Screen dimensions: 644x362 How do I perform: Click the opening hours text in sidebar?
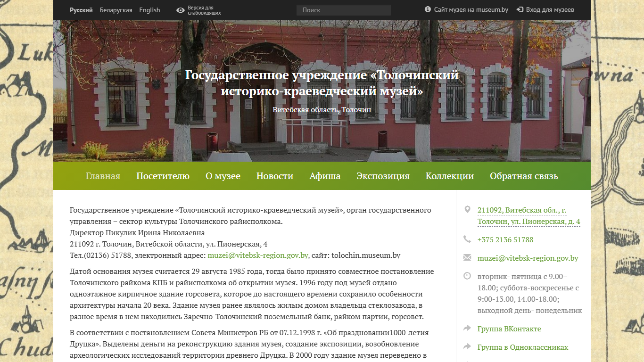[x=530, y=293]
